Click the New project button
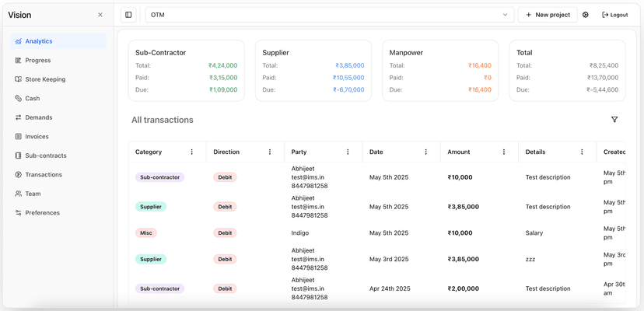The width and height of the screenshot is (644, 311). (x=548, y=15)
